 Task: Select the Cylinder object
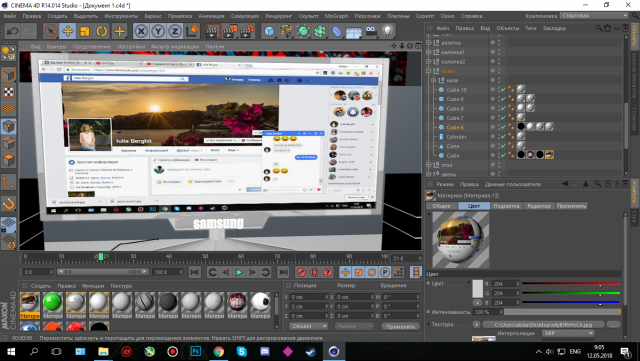coord(456,137)
